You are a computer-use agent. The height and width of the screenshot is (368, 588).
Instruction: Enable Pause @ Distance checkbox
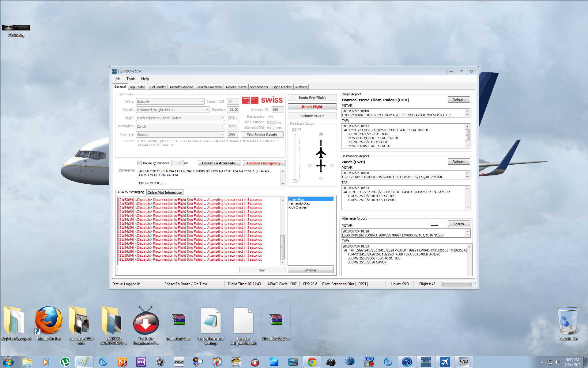coord(140,163)
